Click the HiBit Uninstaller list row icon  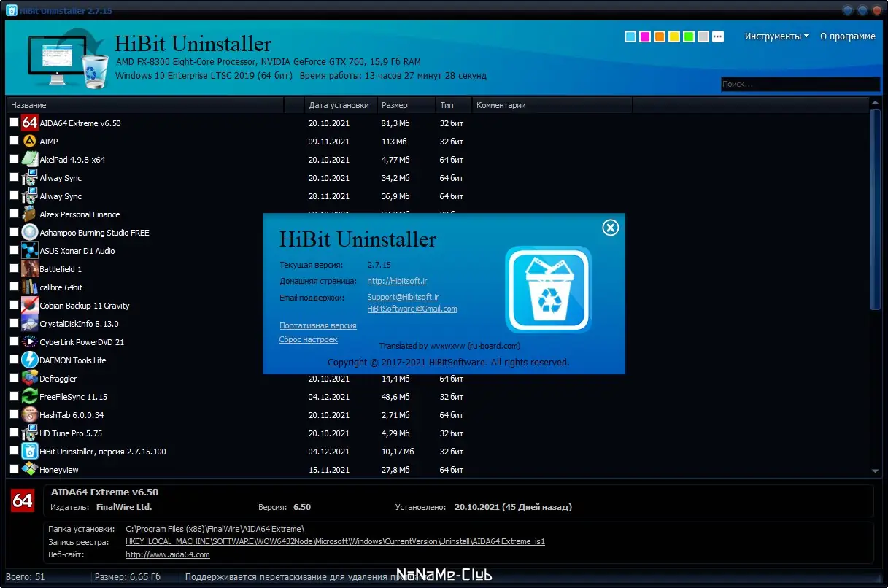pyautogui.click(x=29, y=451)
